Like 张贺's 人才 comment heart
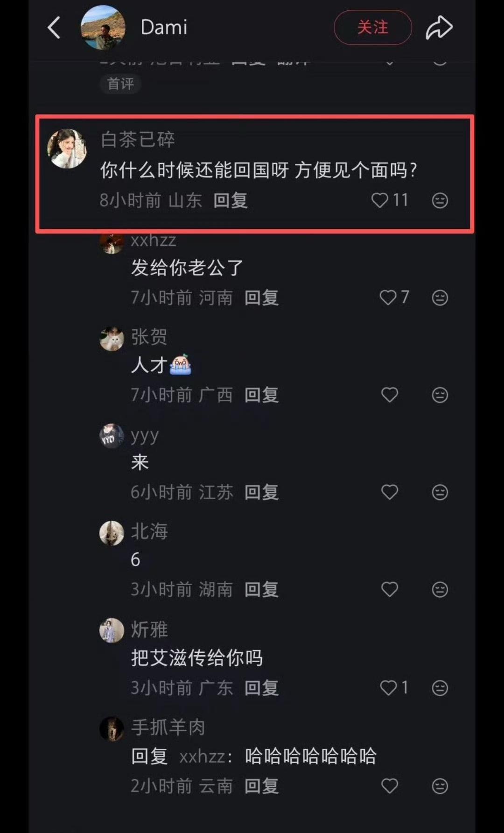 pos(390,395)
